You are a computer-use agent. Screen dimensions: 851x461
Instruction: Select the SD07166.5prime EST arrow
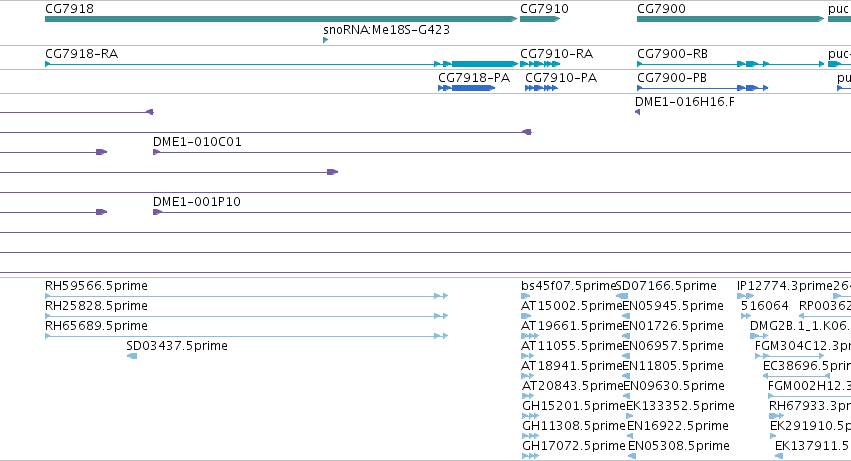(622, 296)
